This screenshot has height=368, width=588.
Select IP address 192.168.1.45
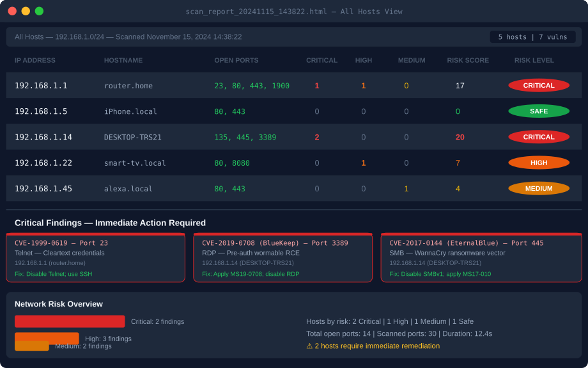pyautogui.click(x=43, y=189)
